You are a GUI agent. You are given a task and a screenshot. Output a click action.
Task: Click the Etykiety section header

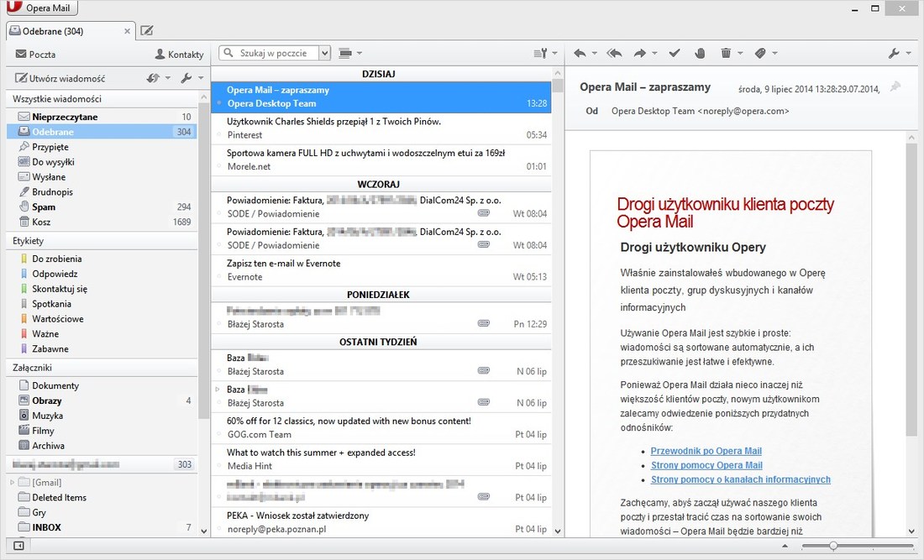tap(102, 241)
